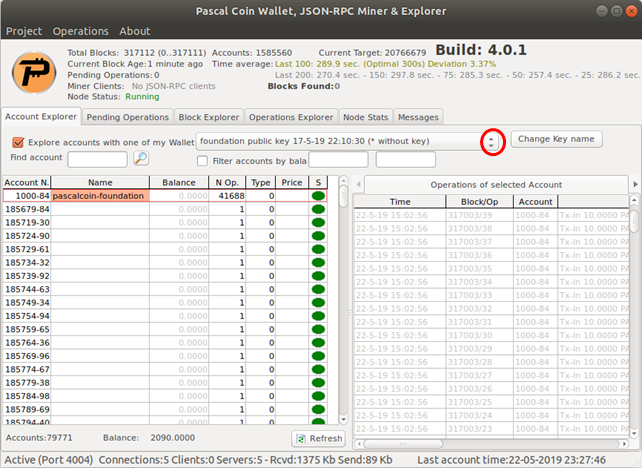Click green status dot for pascalcoin-foundation row
Viewport: 643px width, 469px height.
(x=318, y=196)
